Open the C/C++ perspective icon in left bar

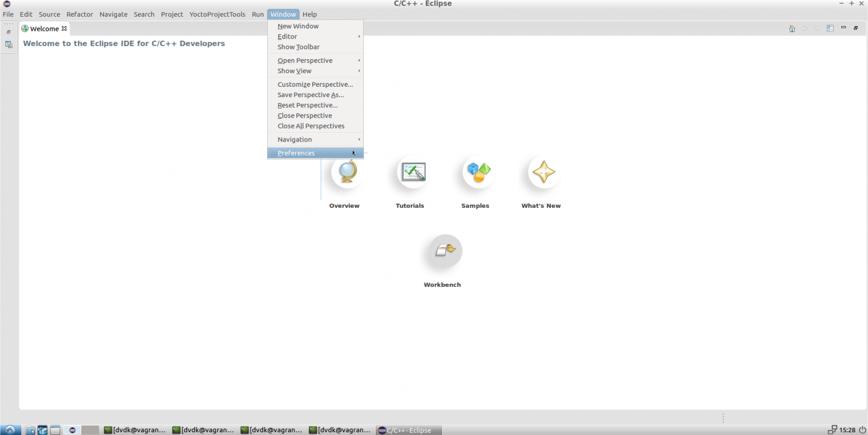point(9,44)
